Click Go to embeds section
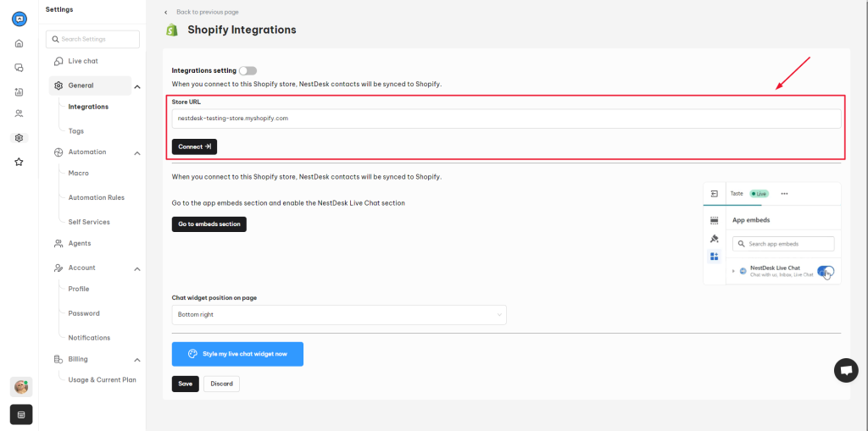Screen dimensions: 868x431 click(209, 224)
